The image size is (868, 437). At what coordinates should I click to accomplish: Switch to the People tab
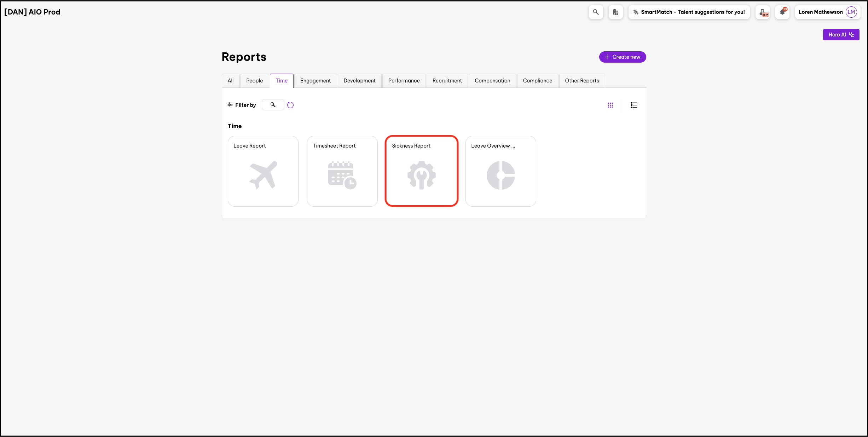pyautogui.click(x=254, y=81)
